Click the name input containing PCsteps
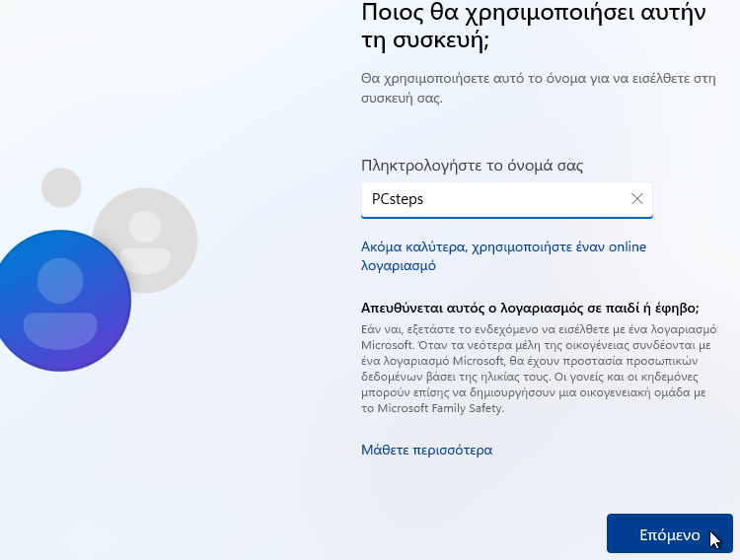Image resolution: width=740 pixels, height=560 pixels. [x=507, y=200]
